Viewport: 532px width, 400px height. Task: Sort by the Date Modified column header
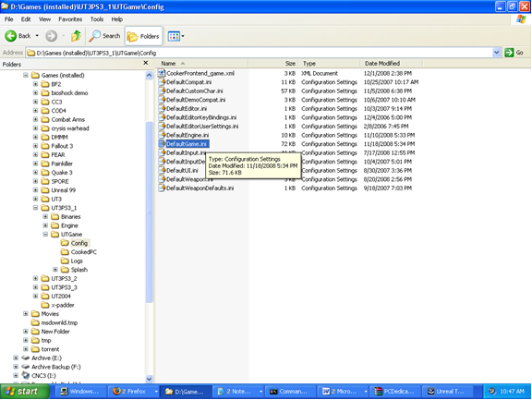[392, 64]
